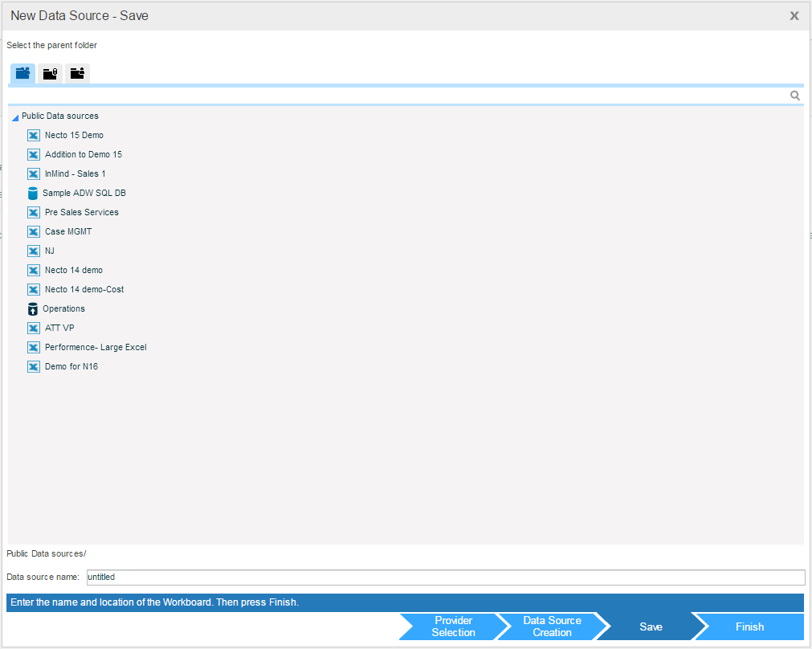Click the search magnifier icon

tap(794, 96)
